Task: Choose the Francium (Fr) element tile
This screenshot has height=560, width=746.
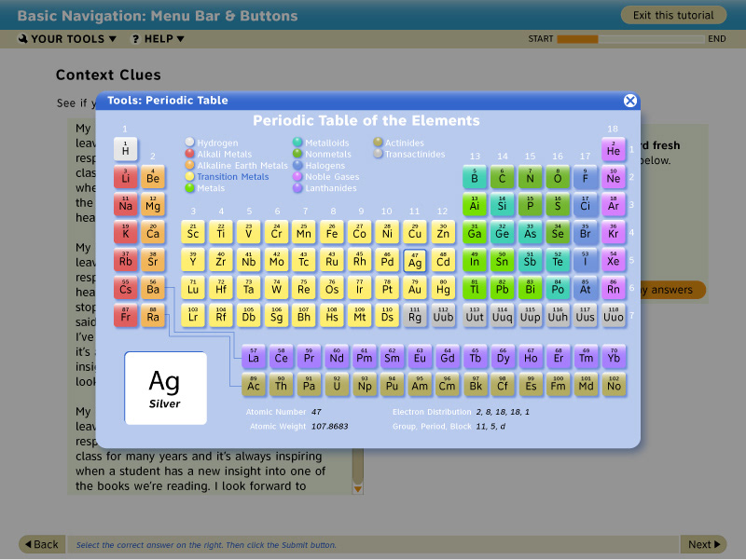Action: tap(126, 316)
